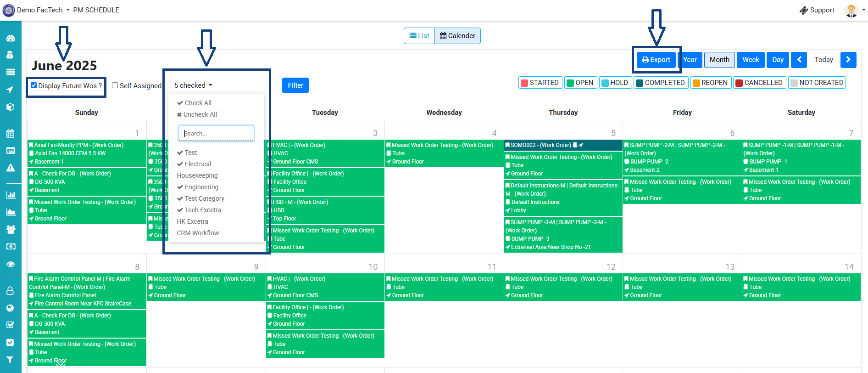Check the Housekeeping option in dropdown list
Viewport: 868px width, 373px height.
(x=197, y=175)
